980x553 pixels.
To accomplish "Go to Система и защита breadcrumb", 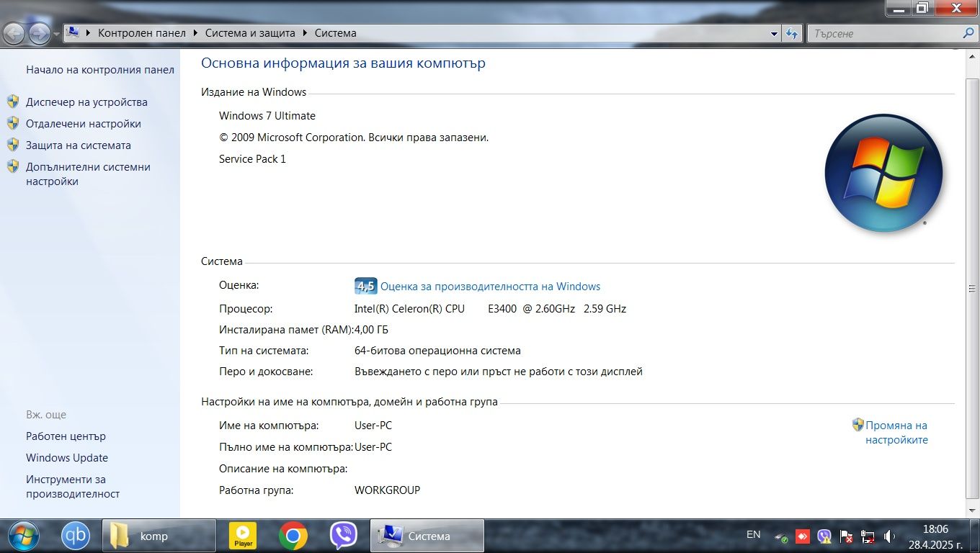I will (250, 33).
